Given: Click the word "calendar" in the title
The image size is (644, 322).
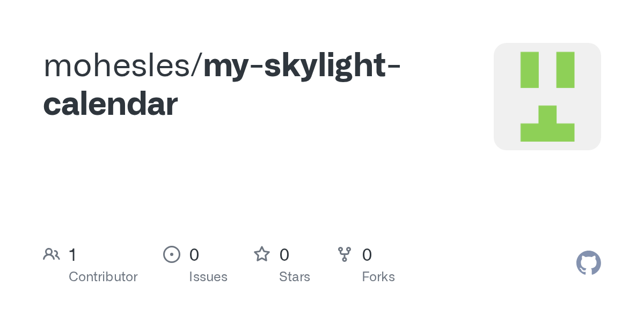Looking at the screenshot, I should [110, 104].
